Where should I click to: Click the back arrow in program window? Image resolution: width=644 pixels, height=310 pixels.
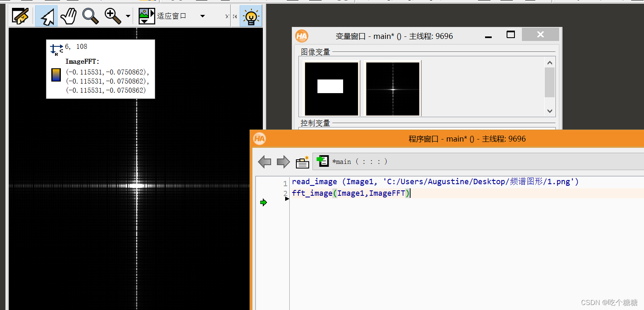click(x=264, y=162)
